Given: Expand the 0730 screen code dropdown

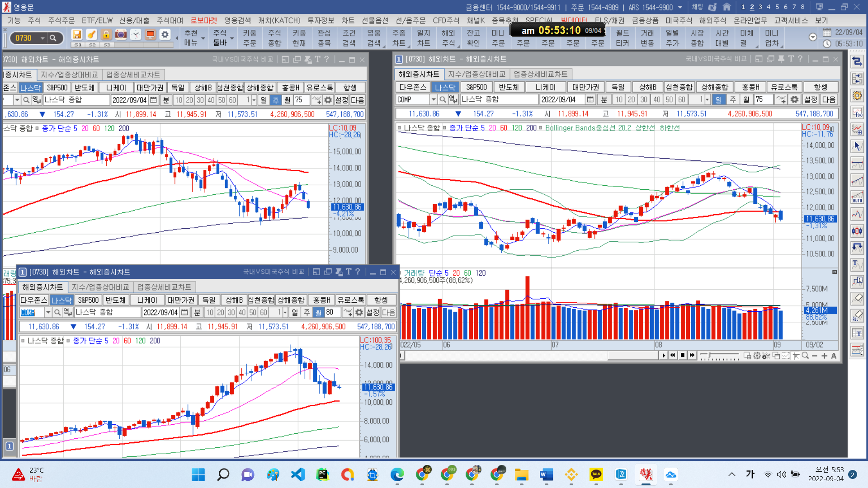Looking at the screenshot, I should (x=42, y=38).
